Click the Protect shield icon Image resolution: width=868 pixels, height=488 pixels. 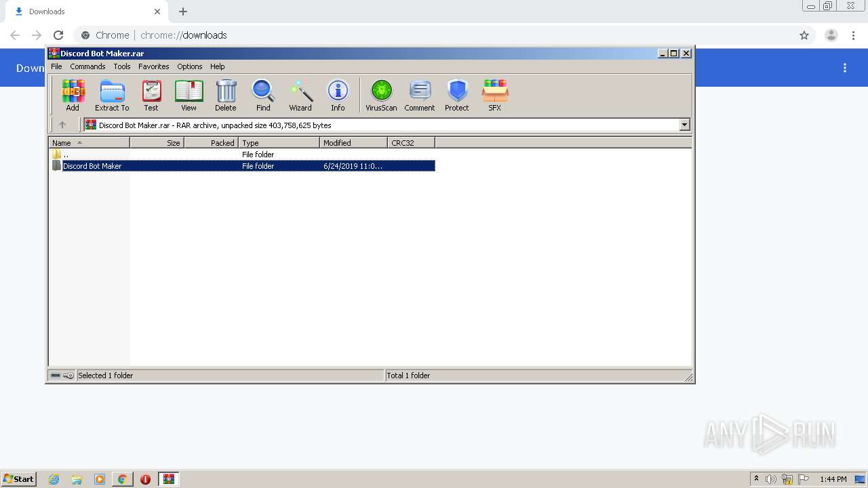click(x=457, y=95)
